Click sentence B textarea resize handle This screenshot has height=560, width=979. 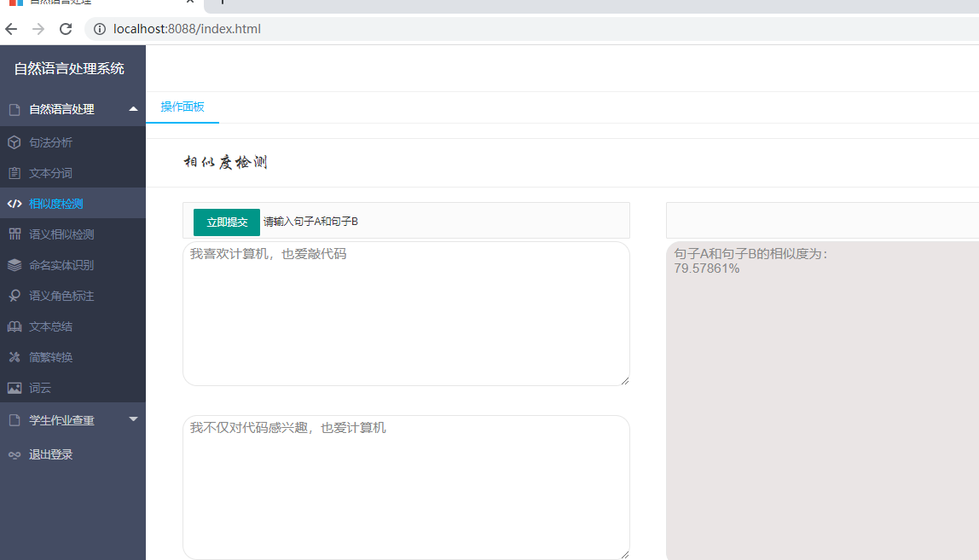coord(625,554)
